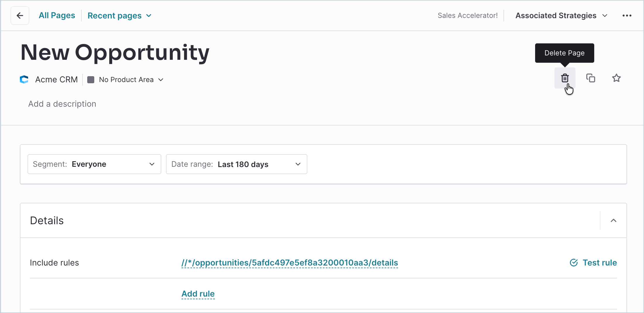Click the back arrow button
Image resolution: width=644 pixels, height=313 pixels.
click(x=20, y=16)
